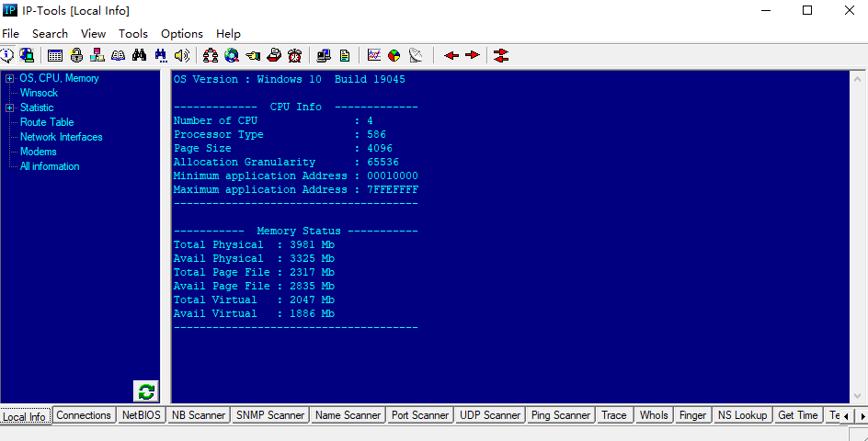
Task: Click the globe toolbar icon
Action: click(x=232, y=55)
